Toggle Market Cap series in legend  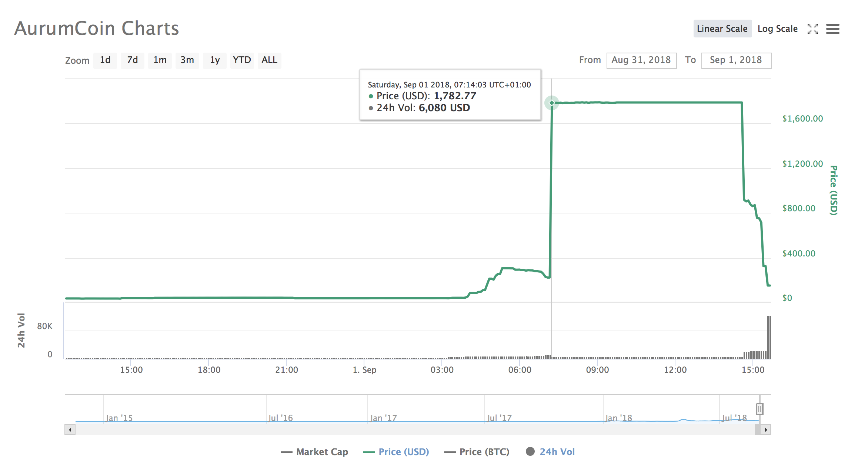click(x=314, y=452)
